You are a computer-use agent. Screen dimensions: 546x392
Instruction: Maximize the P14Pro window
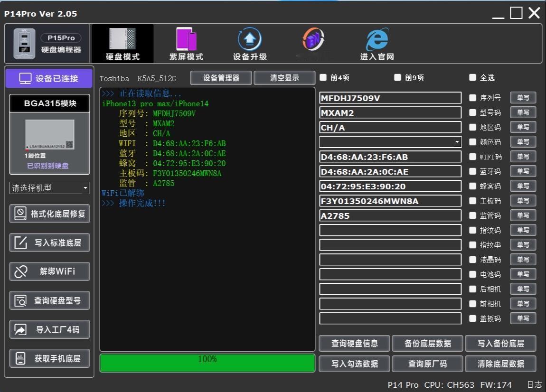click(x=517, y=13)
